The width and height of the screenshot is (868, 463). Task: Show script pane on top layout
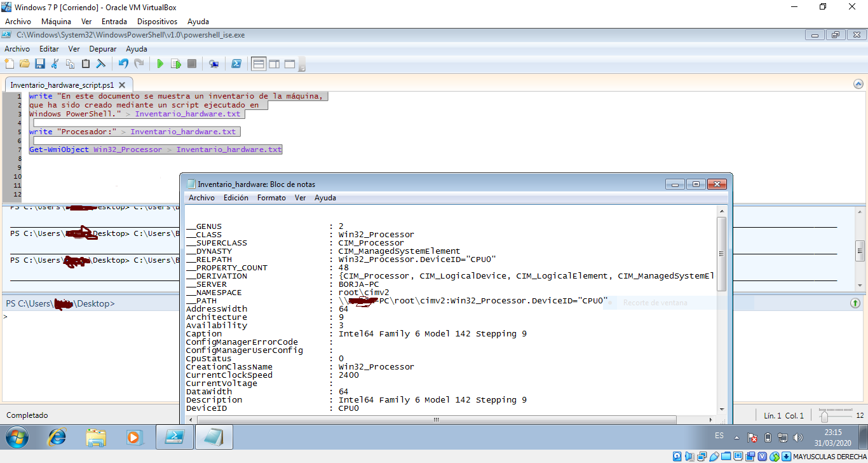[259, 64]
